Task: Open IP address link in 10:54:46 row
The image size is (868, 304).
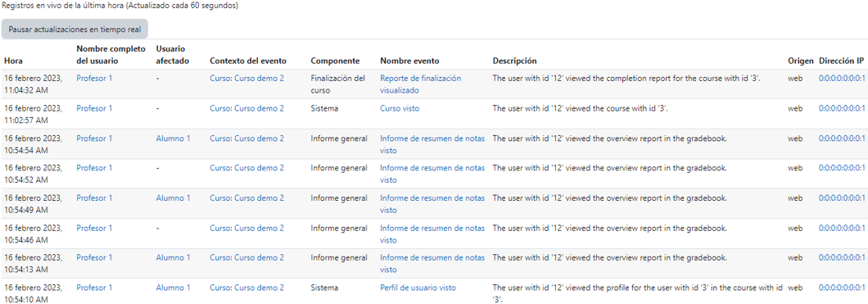Action: [x=842, y=228]
